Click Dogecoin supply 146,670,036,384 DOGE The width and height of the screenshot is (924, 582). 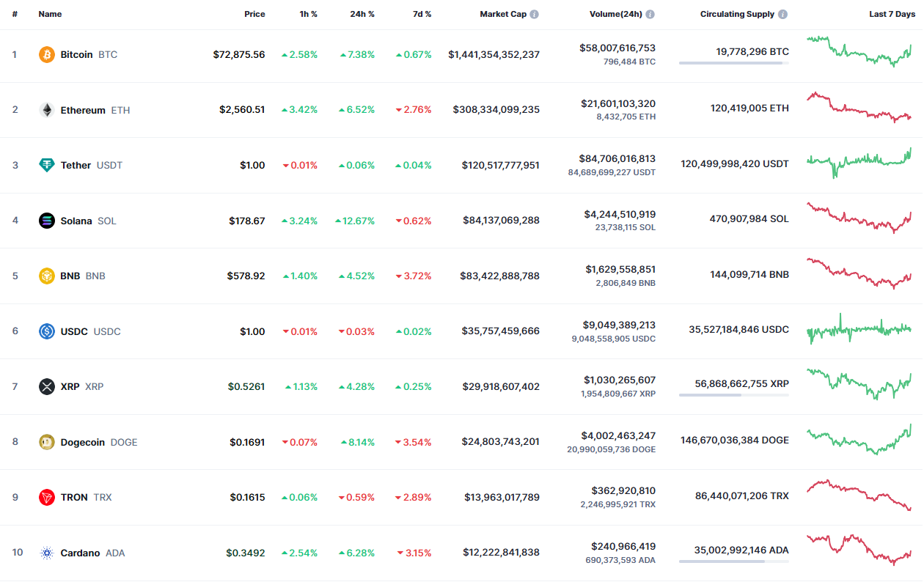[x=735, y=440]
